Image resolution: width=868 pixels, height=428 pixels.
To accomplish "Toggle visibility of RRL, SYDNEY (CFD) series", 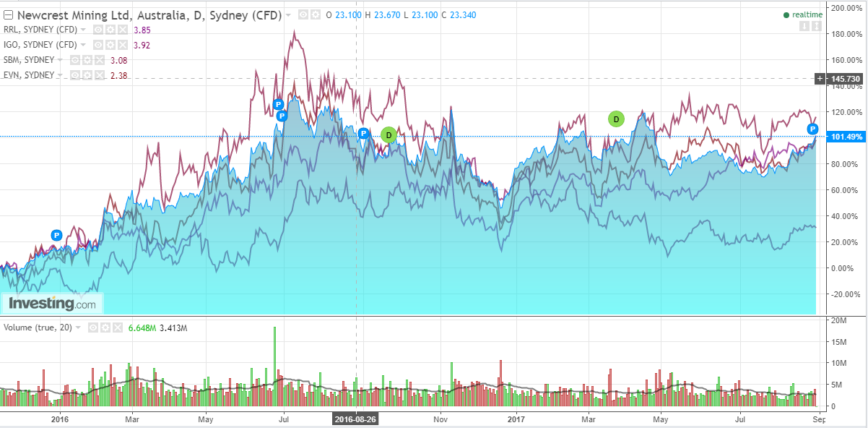I will [x=98, y=30].
